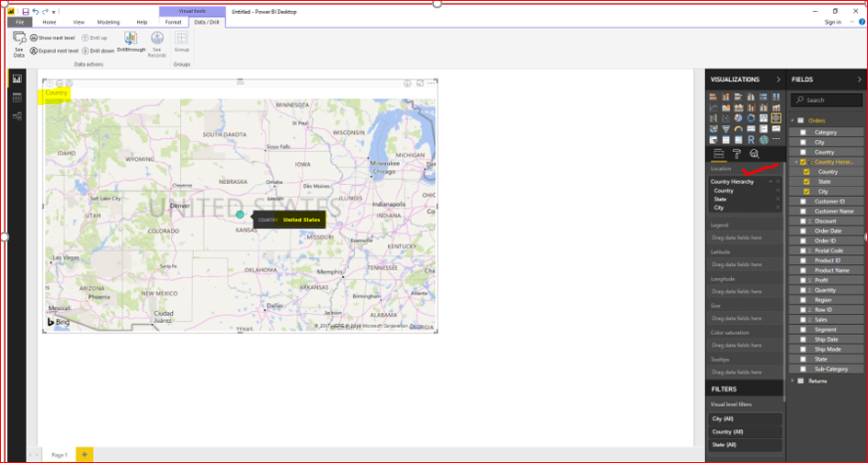Switch to Report view in left sidebar

point(17,79)
